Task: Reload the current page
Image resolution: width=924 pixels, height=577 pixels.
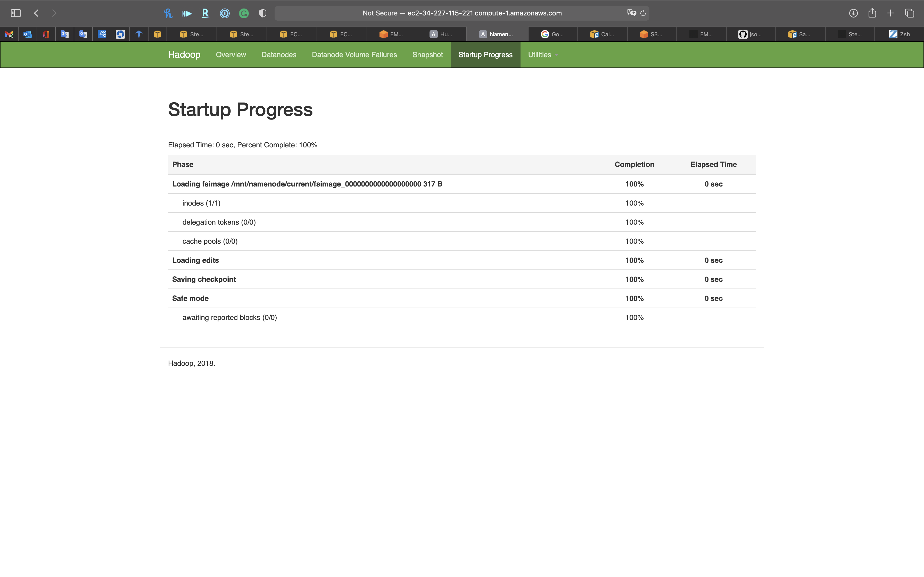Action: tap(643, 13)
